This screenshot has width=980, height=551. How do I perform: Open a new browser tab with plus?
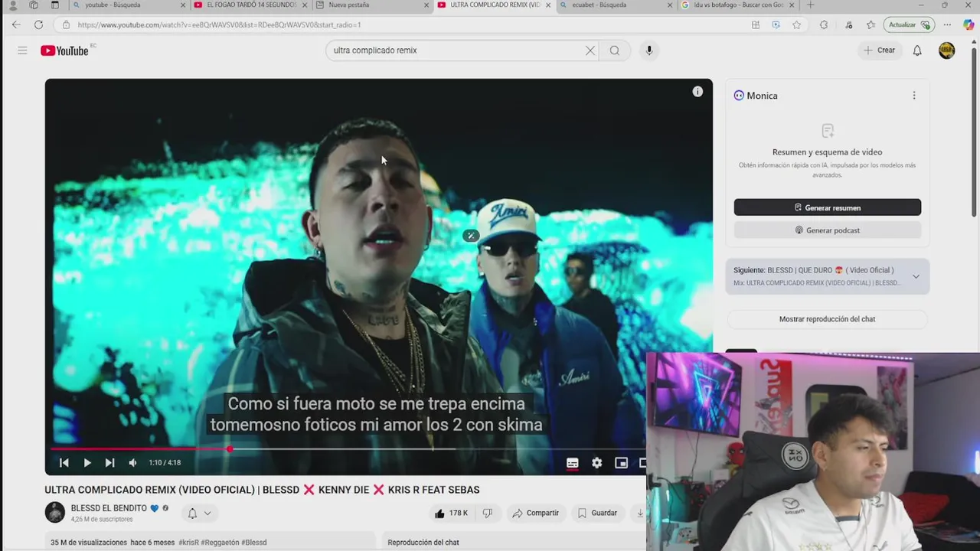(x=810, y=5)
